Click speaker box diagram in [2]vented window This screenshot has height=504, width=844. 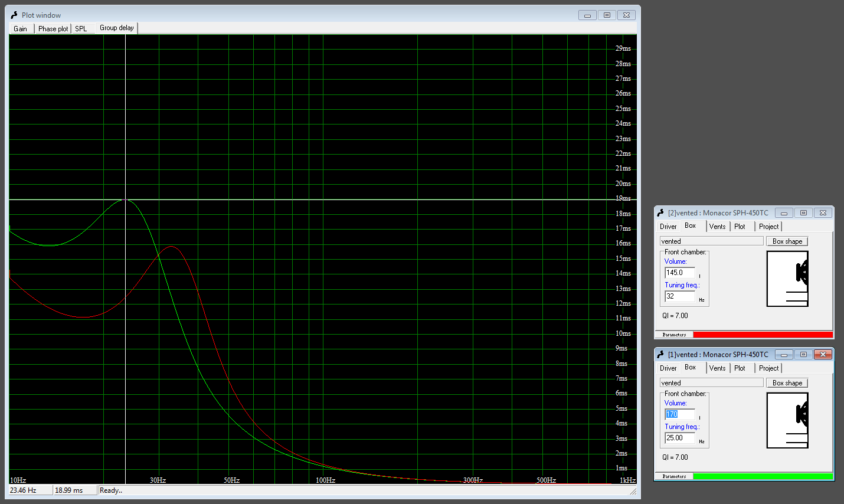(787, 279)
